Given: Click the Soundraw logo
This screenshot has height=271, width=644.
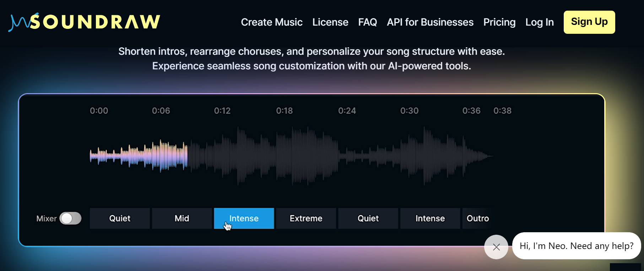Looking at the screenshot, I should click(x=84, y=22).
